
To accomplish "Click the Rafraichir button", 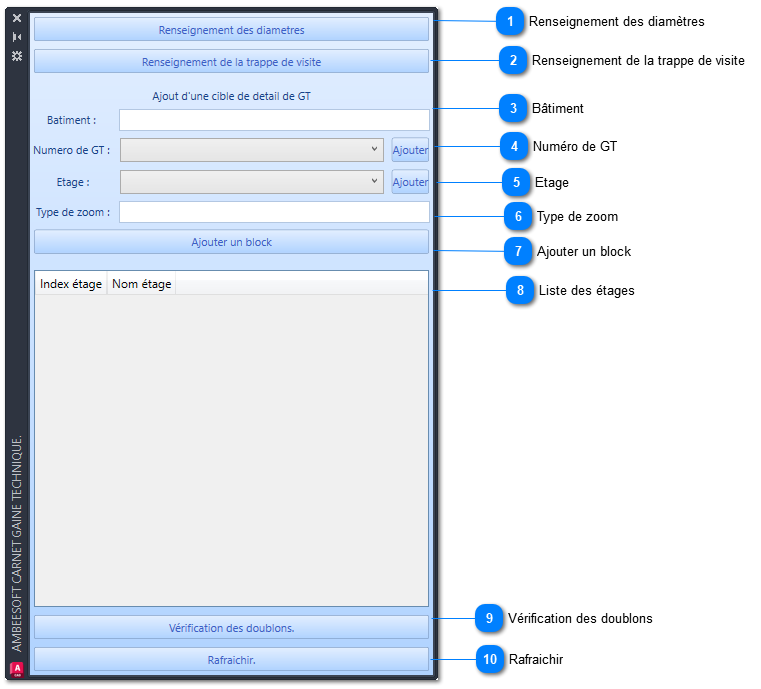I will pos(232,660).
